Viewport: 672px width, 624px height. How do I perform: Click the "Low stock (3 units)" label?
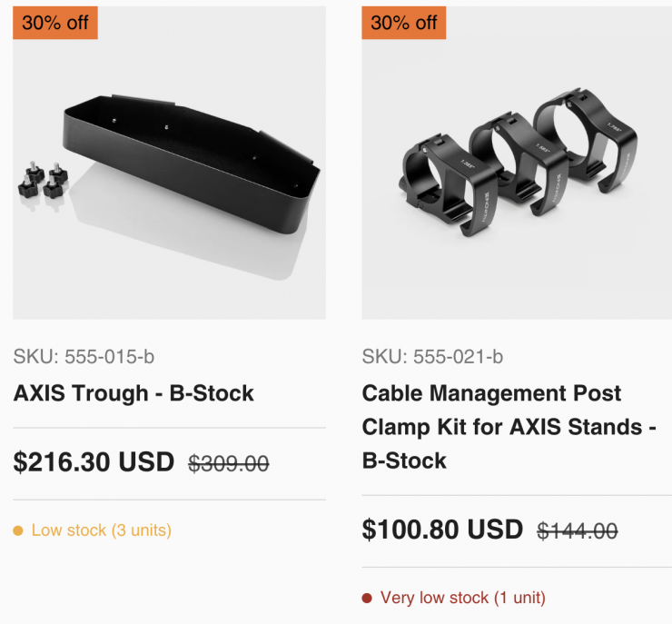[101, 530]
